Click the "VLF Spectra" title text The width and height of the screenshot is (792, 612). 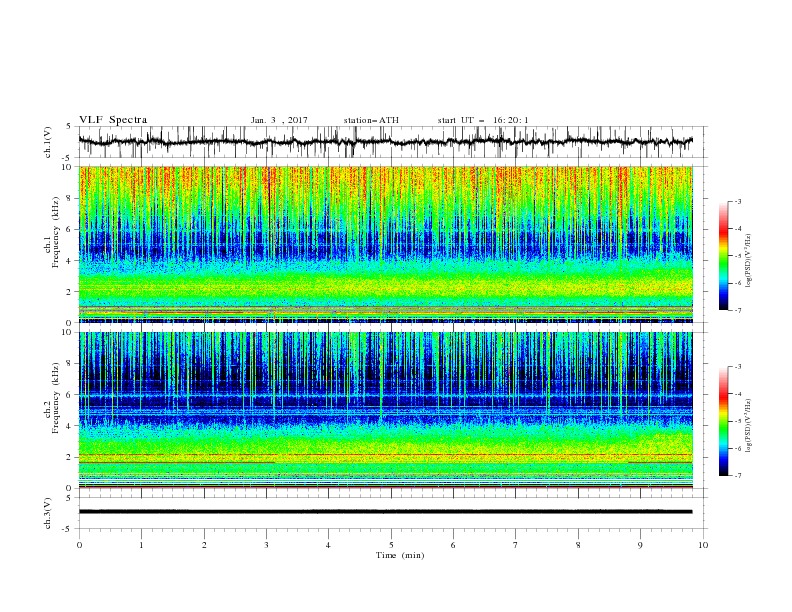(113, 120)
